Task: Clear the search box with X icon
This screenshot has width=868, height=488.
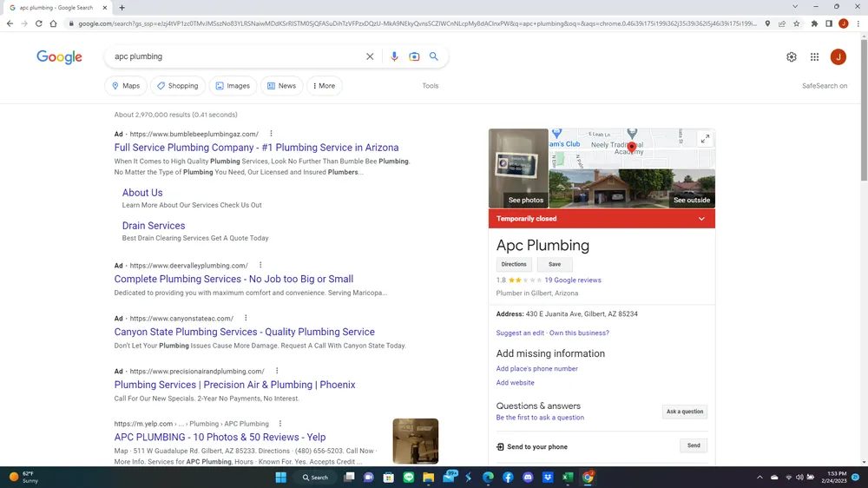Action: click(370, 56)
